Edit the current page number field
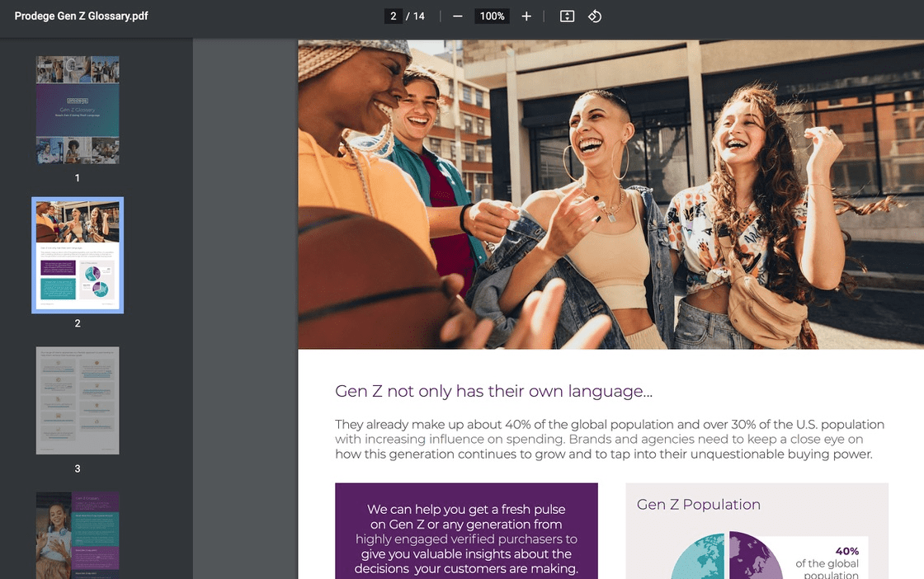The image size is (924, 579). [393, 16]
